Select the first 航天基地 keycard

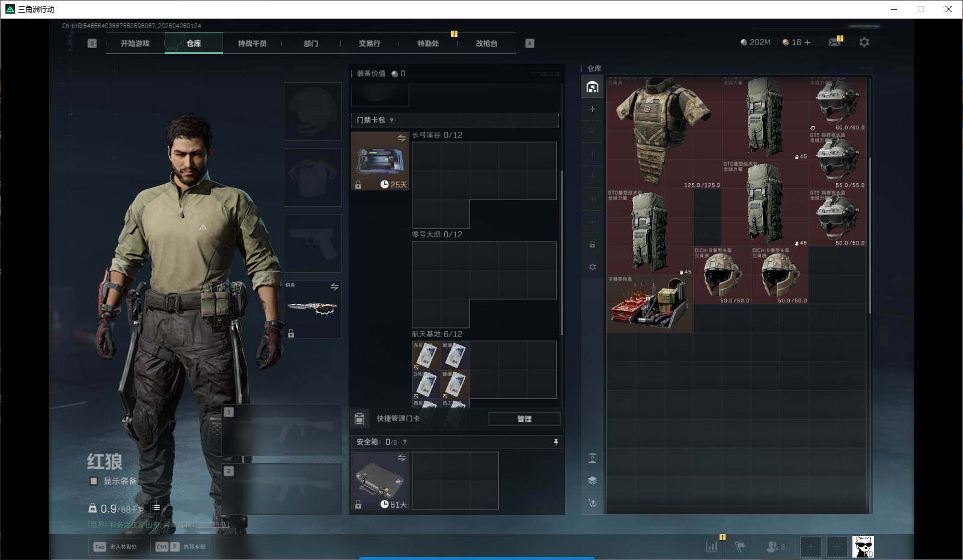(x=426, y=356)
